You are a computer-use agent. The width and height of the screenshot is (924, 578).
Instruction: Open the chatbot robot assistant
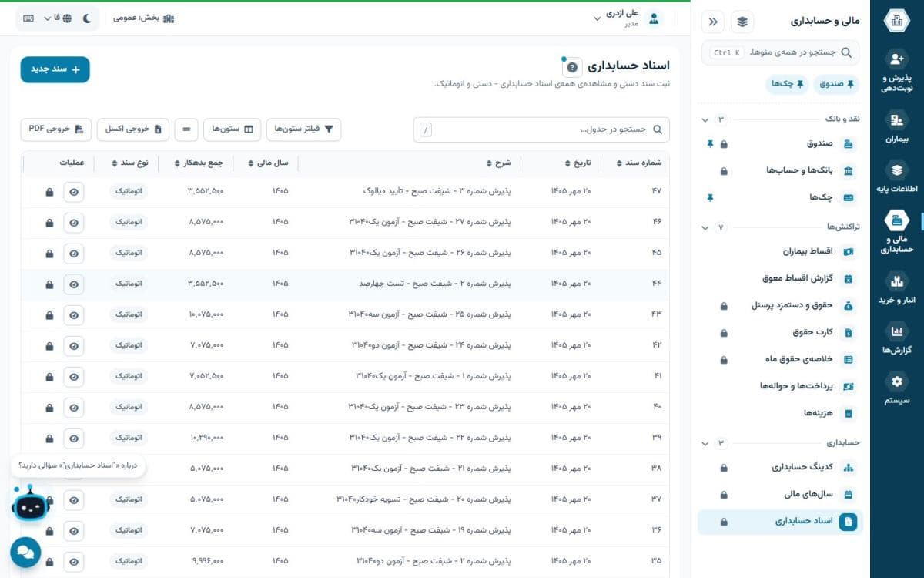29,505
